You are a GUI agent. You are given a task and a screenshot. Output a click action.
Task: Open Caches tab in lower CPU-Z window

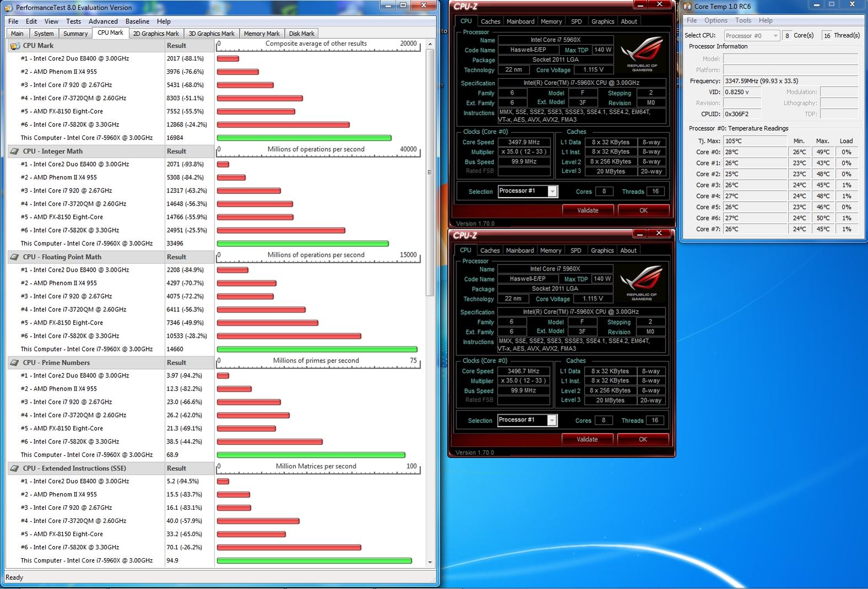[490, 251]
